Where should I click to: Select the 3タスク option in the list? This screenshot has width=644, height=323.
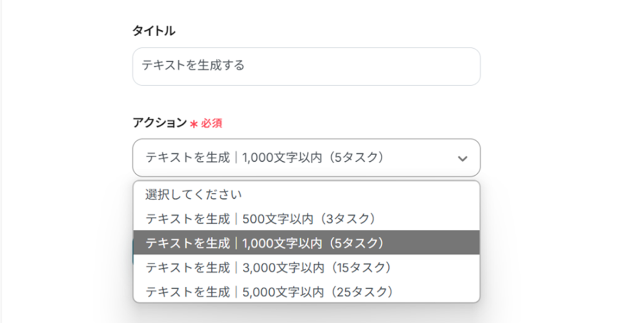click(x=350, y=219)
